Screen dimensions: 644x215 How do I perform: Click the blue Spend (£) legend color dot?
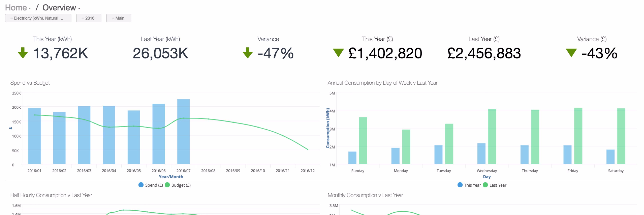pos(141,185)
